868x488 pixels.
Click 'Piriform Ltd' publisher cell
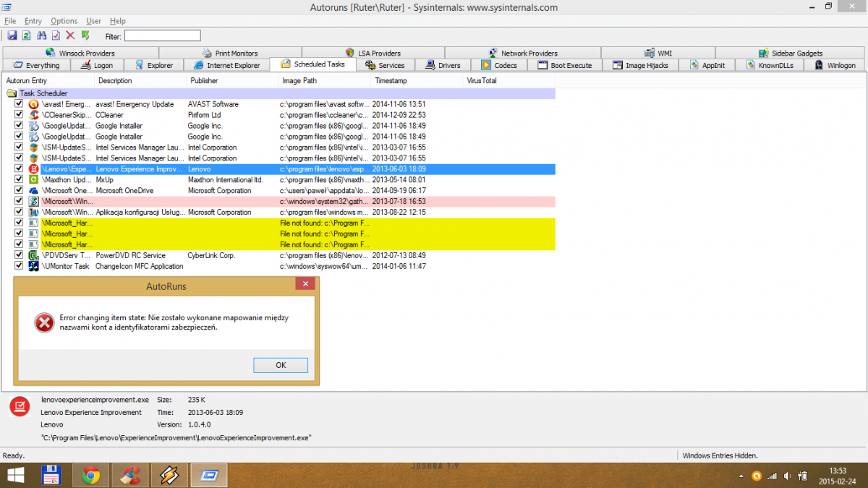[204, 115]
